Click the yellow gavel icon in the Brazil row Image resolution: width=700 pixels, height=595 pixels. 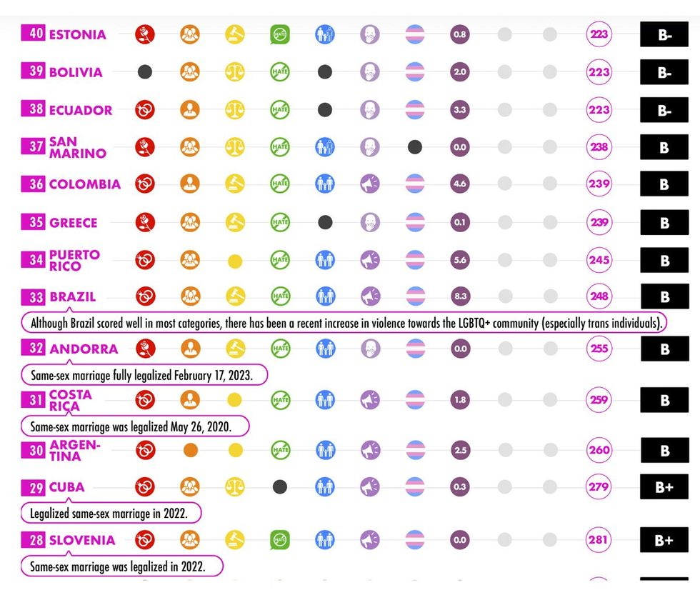point(235,296)
